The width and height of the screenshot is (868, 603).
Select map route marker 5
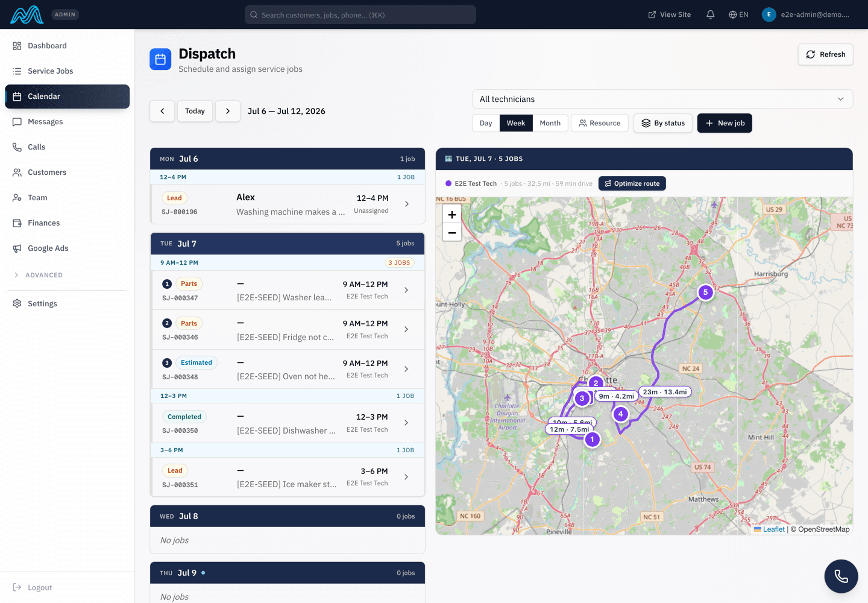coord(705,292)
